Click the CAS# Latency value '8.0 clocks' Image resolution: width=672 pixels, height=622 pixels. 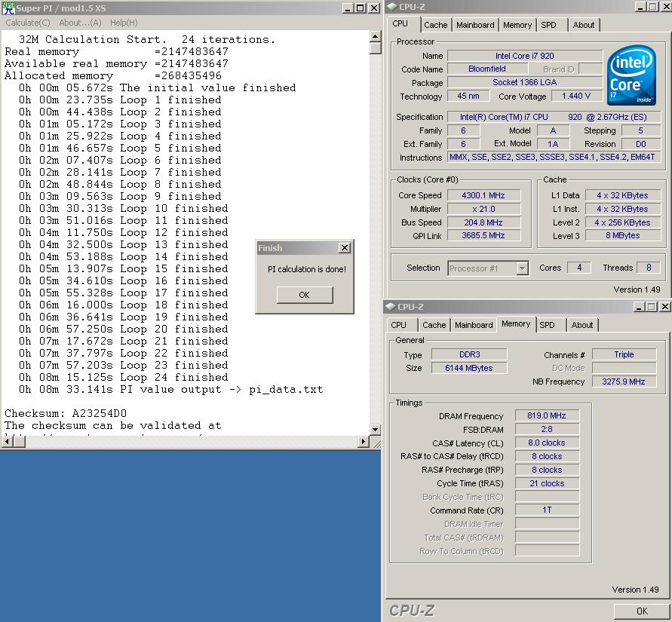(x=547, y=443)
